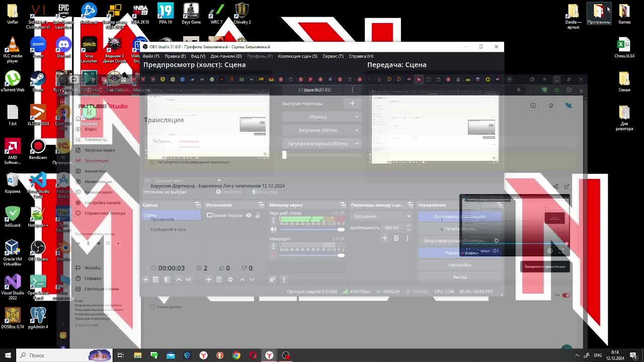Open Коллекция сцен (S) menu
Image resolution: width=644 pixels, height=362 pixels.
coord(297,56)
